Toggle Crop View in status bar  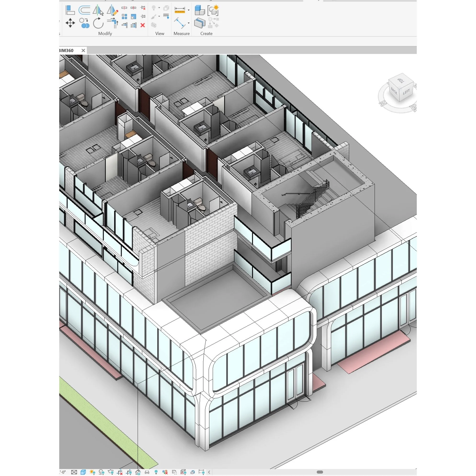pos(120,472)
